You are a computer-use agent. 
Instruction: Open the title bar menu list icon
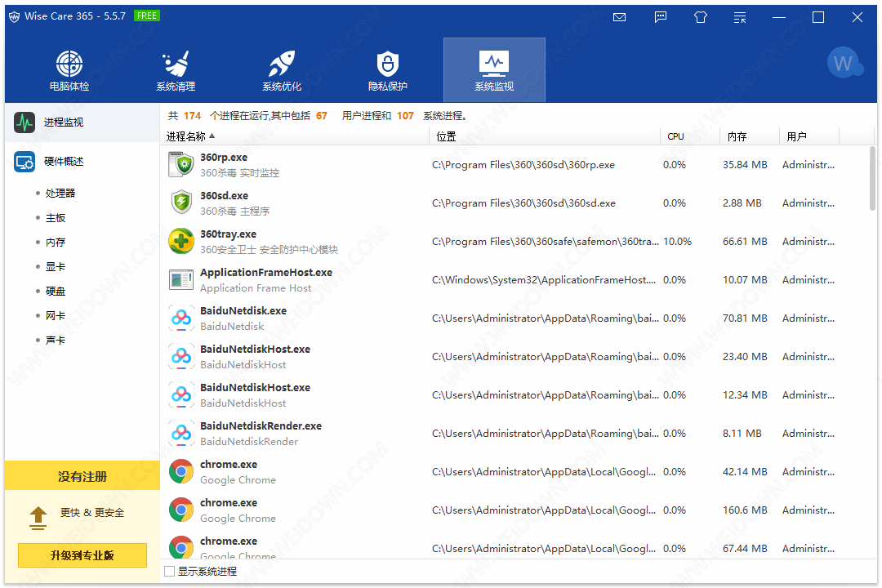(x=740, y=17)
